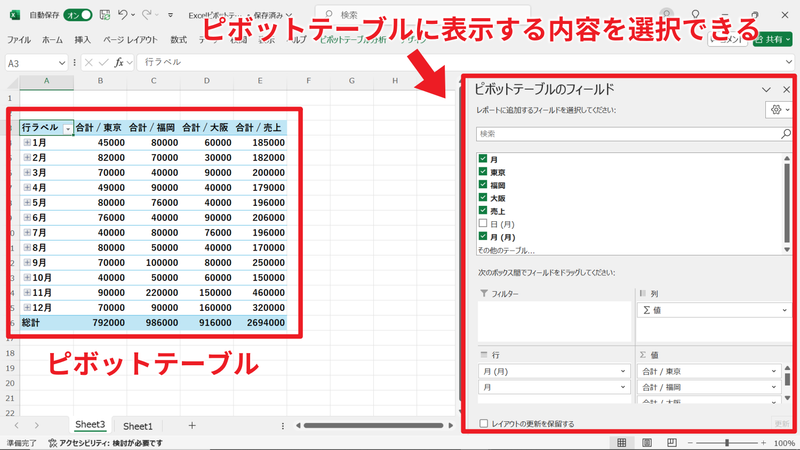Screen dimensions: 800x450
Task: Uncheck the 月 field checkbox
Action: [483, 158]
